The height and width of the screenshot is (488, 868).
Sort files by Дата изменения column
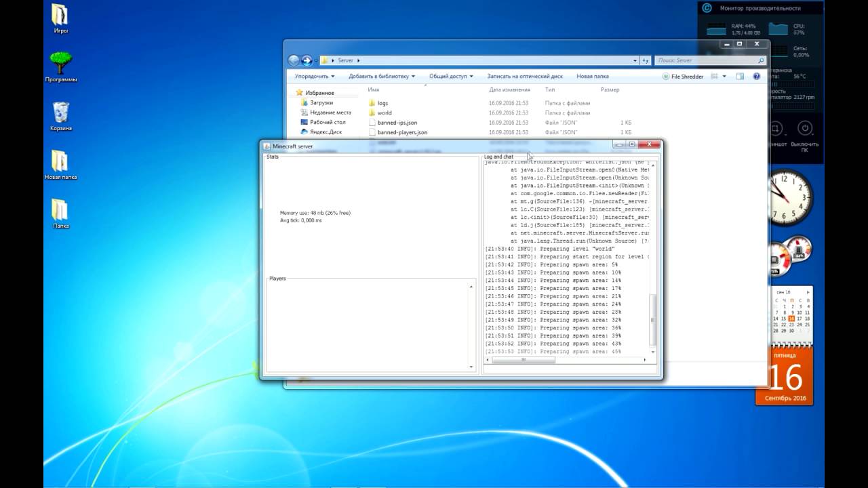click(x=509, y=89)
